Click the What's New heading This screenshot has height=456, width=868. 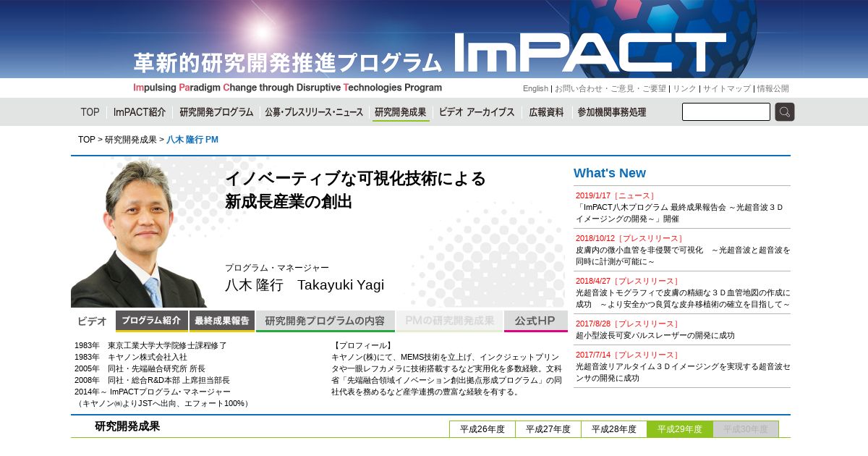point(610,173)
